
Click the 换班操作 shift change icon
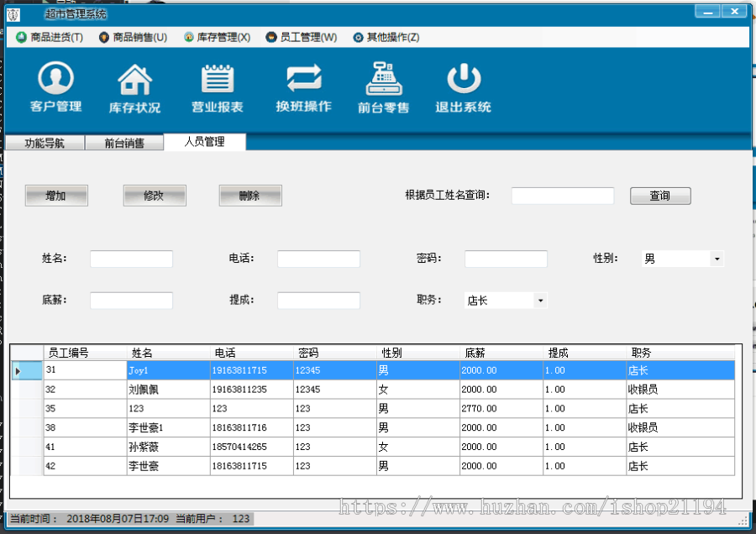(302, 86)
